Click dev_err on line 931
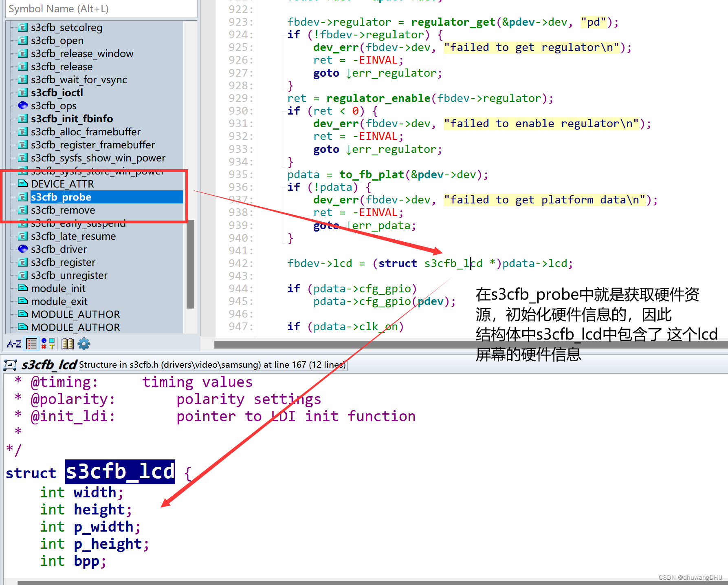 (x=336, y=124)
